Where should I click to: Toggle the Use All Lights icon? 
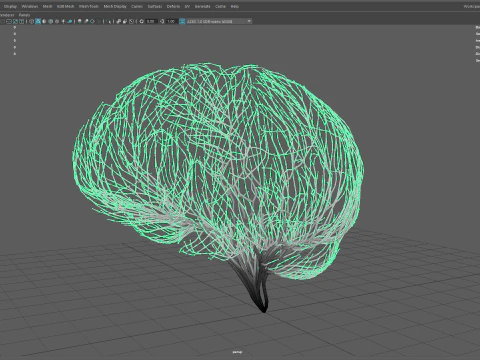pos(63,21)
